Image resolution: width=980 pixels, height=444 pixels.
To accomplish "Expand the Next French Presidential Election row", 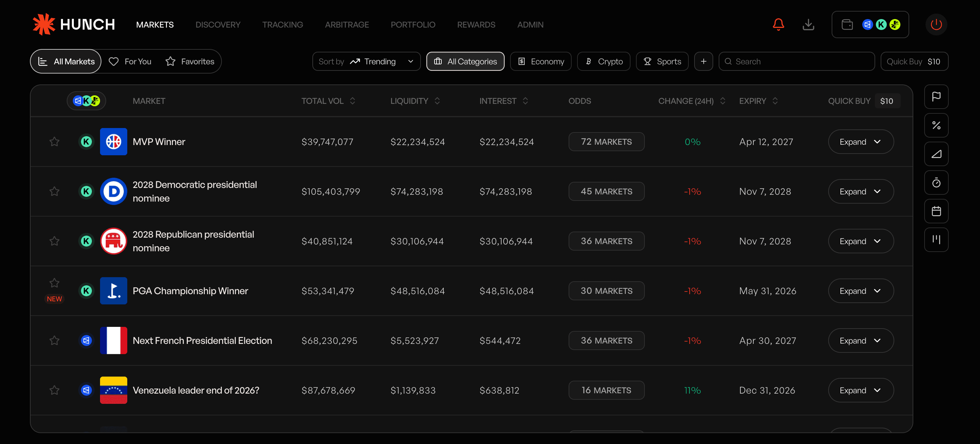I will 861,340.
